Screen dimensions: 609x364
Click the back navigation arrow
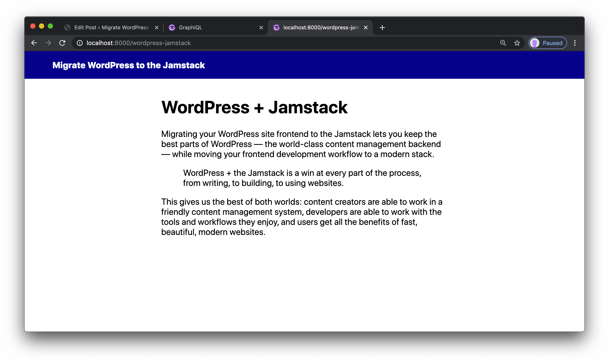coord(34,43)
